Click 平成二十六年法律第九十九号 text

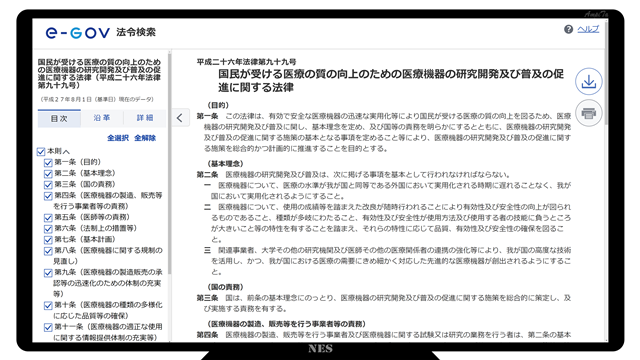247,62
